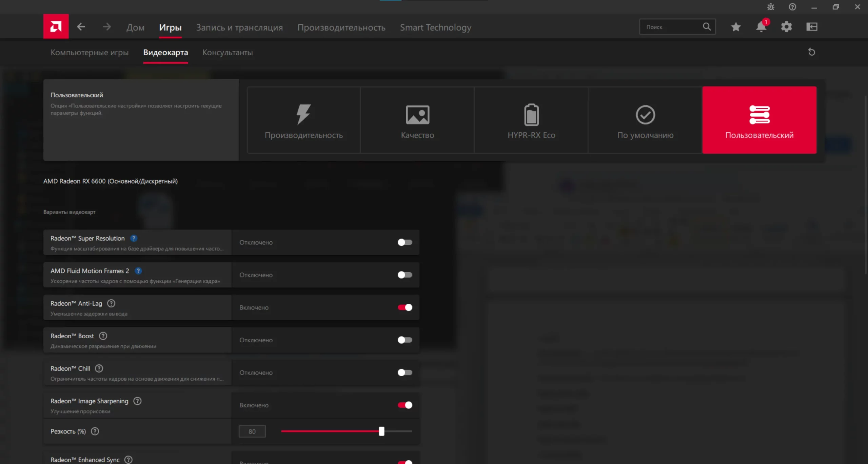Click the Резкость sharpness slider handle
Image resolution: width=868 pixels, height=464 pixels.
click(x=381, y=431)
